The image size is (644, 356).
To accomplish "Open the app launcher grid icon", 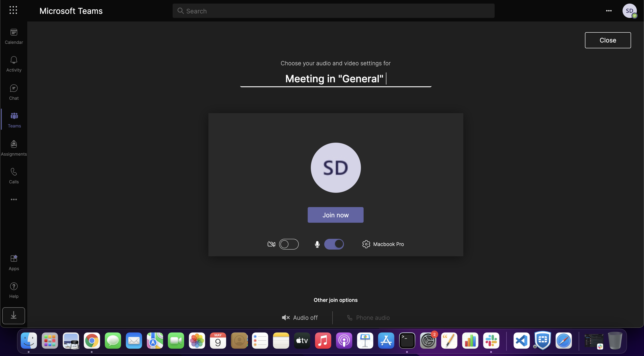I will [13, 10].
